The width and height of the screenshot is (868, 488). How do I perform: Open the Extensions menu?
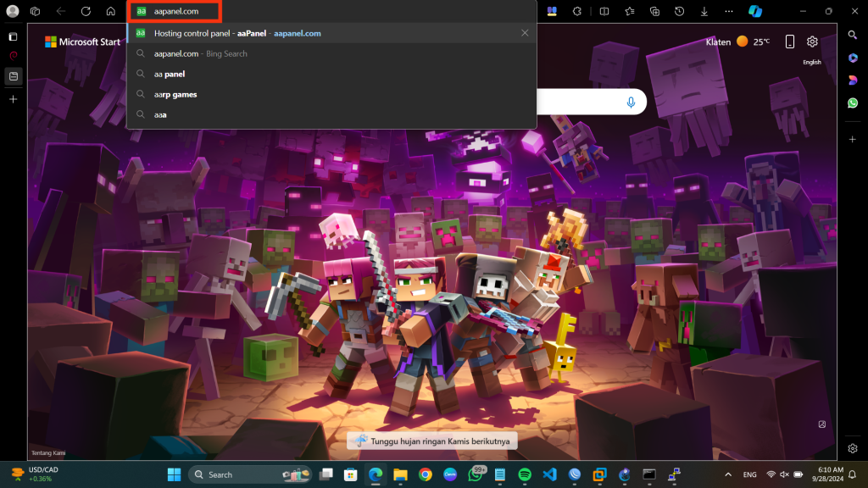tap(577, 11)
